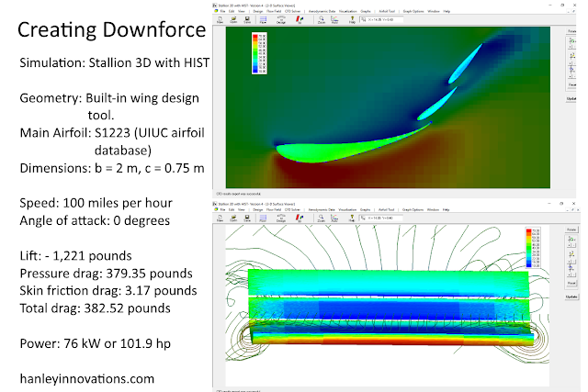
Task: Click the Update button in bottom window
Action: pyautogui.click(x=571, y=297)
